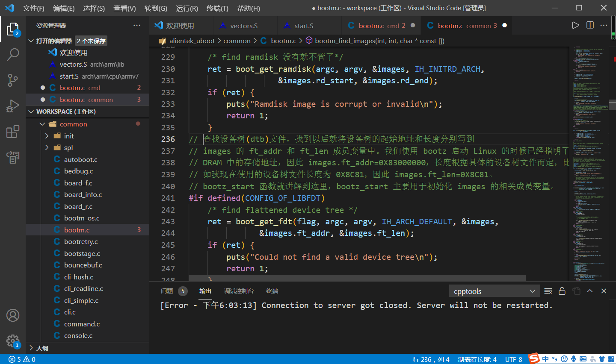The image size is (616, 364).
Task: Expand the init folder
Action: tap(47, 136)
